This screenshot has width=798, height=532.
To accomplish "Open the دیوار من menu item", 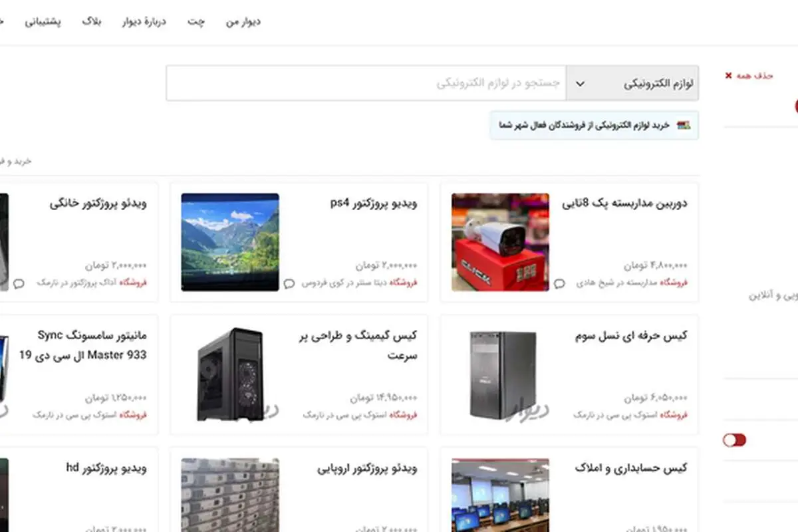I will [x=243, y=22].
